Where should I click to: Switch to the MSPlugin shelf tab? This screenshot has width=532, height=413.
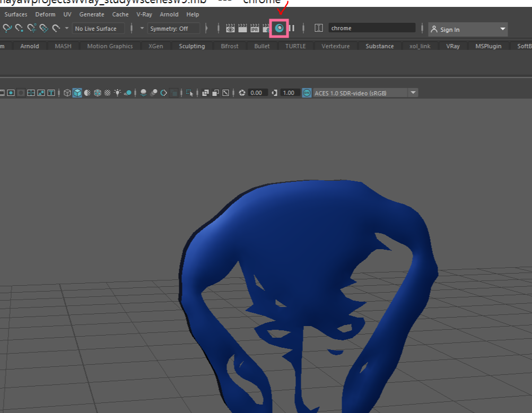tap(488, 46)
